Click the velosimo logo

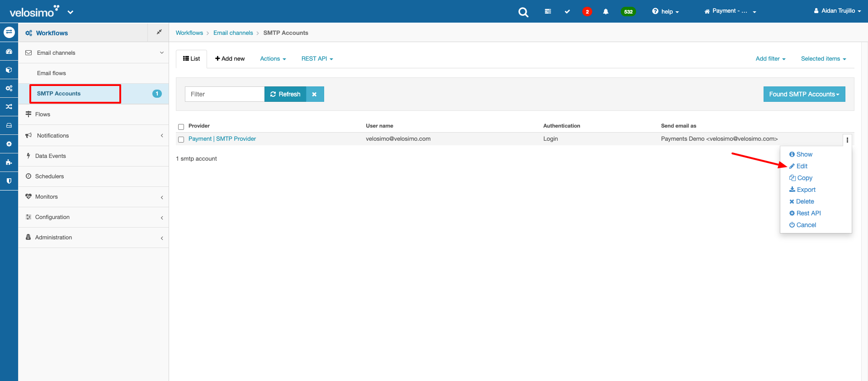click(x=34, y=11)
